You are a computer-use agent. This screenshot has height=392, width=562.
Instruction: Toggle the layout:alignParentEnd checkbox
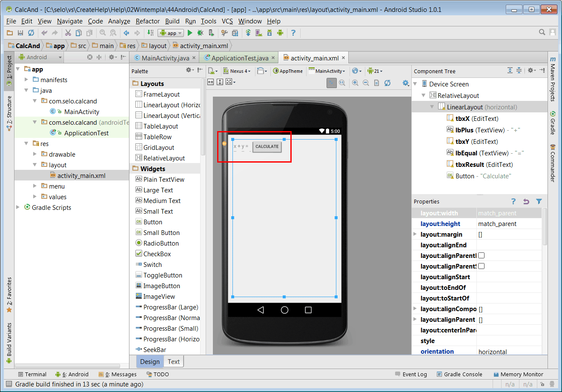click(482, 256)
